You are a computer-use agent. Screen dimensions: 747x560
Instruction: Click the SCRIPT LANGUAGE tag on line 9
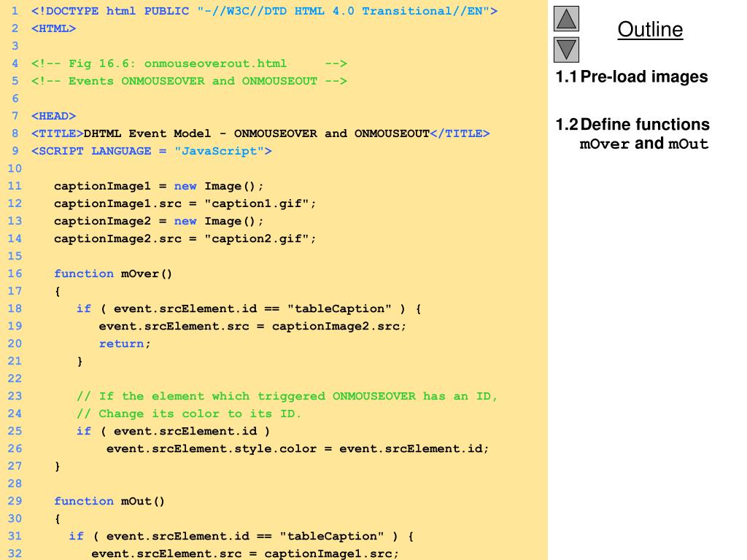[x=152, y=151]
